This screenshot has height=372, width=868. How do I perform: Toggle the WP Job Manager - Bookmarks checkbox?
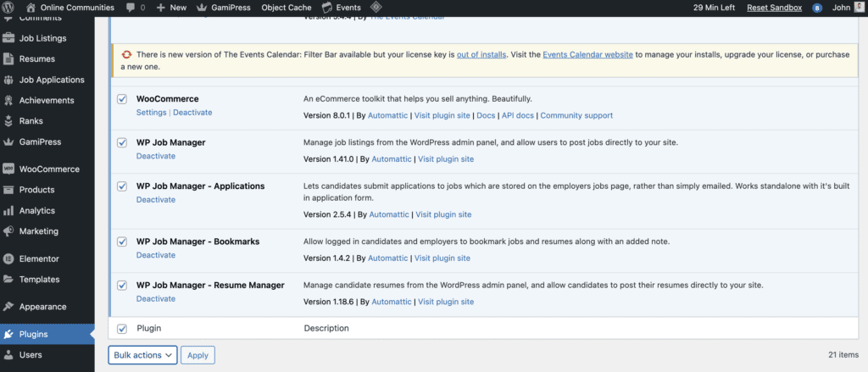coord(122,242)
